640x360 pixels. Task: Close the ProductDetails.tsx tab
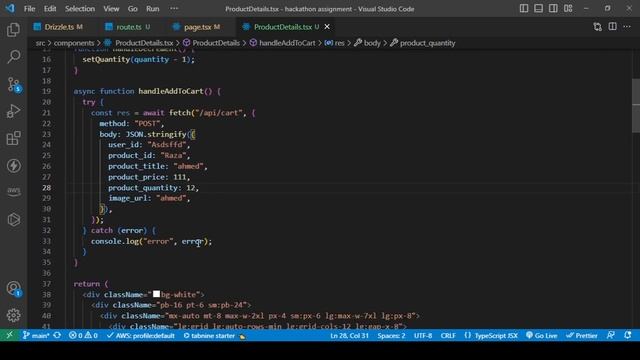tap(327, 27)
